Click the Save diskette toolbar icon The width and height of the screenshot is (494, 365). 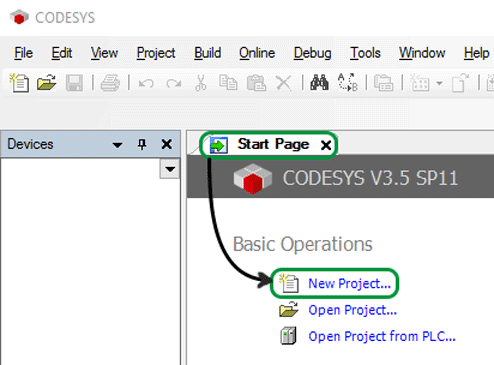click(x=74, y=83)
